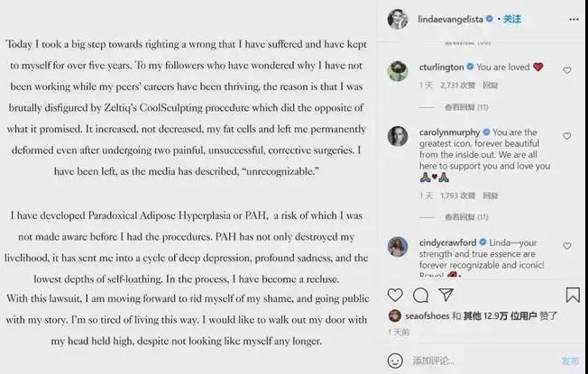
Task: Open lindaevangelista's profile picture
Action: (397, 18)
